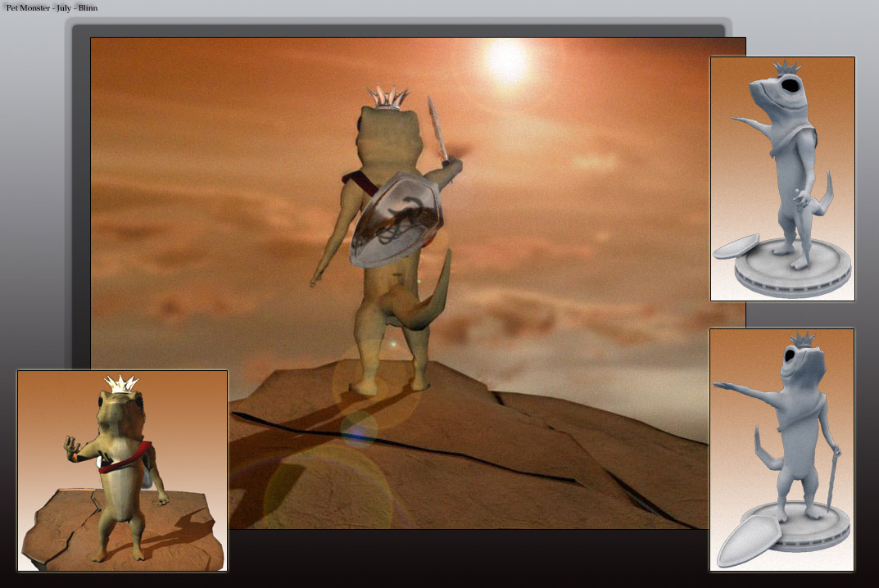This screenshot has height=588, width=879.
Task: Open the lower gray clay model with sword
Action: [782, 450]
